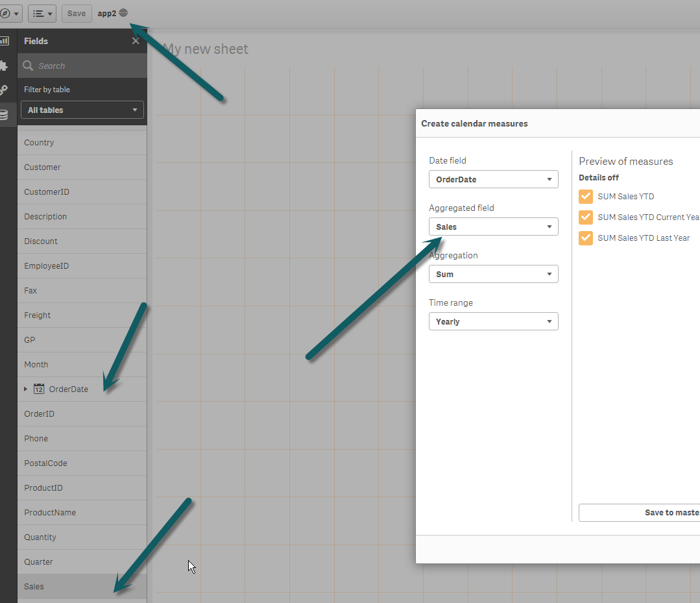
Task: Open the list options menu in toolbar
Action: (x=42, y=14)
